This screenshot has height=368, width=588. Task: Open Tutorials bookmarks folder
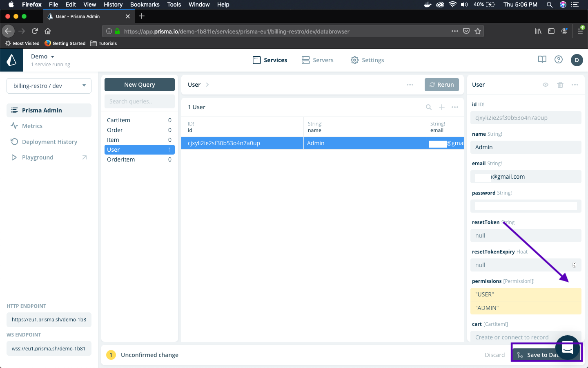click(104, 43)
